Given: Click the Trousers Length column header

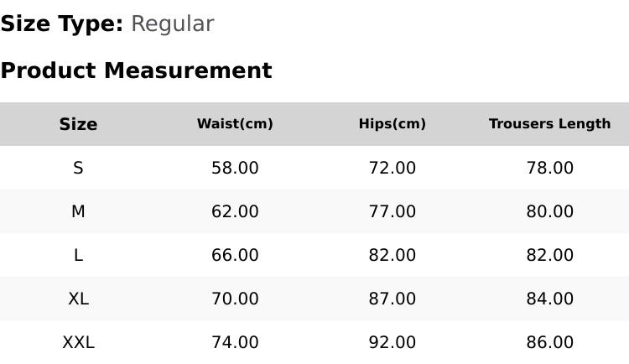Looking at the screenshot, I should [x=550, y=124].
